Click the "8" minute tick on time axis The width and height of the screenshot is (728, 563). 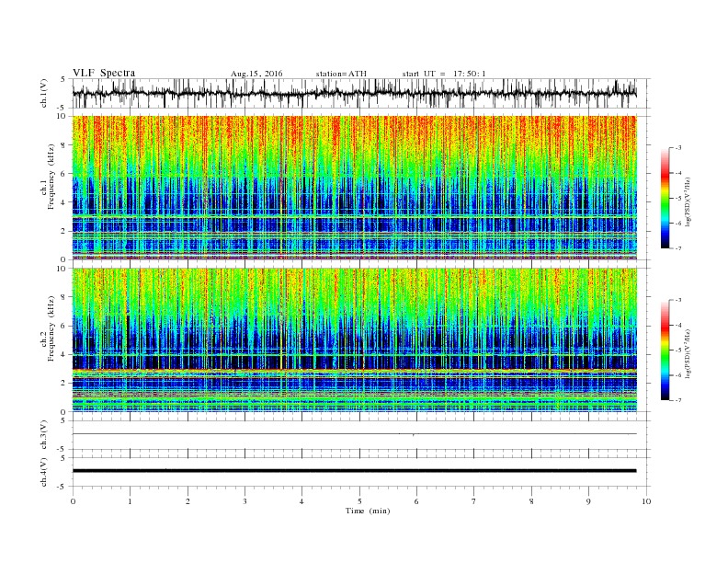531,501
